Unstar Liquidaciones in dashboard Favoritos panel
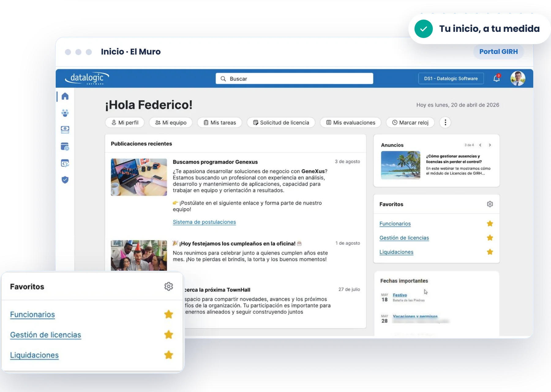The height and width of the screenshot is (392, 551). (x=490, y=252)
